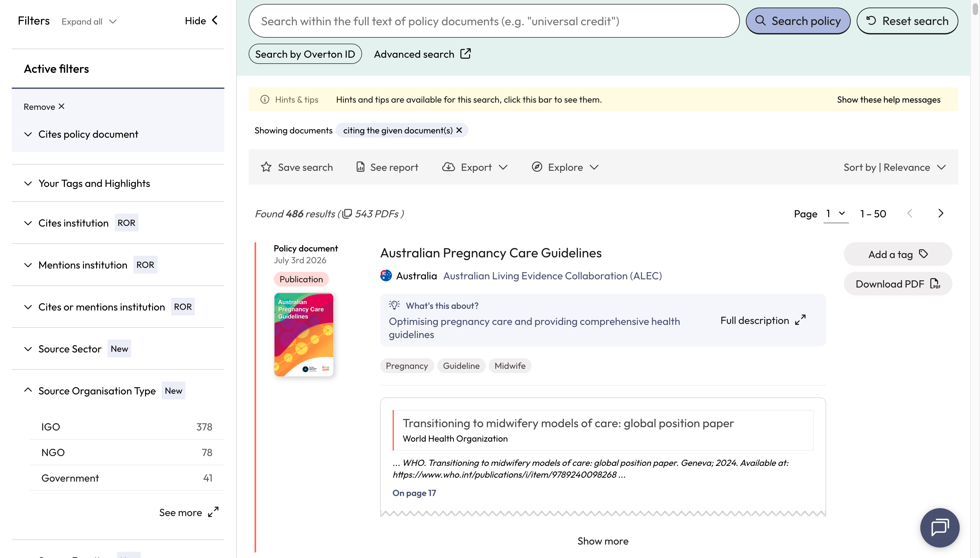This screenshot has height=558, width=980.
Task: Open the See report document icon
Action: pyautogui.click(x=360, y=167)
